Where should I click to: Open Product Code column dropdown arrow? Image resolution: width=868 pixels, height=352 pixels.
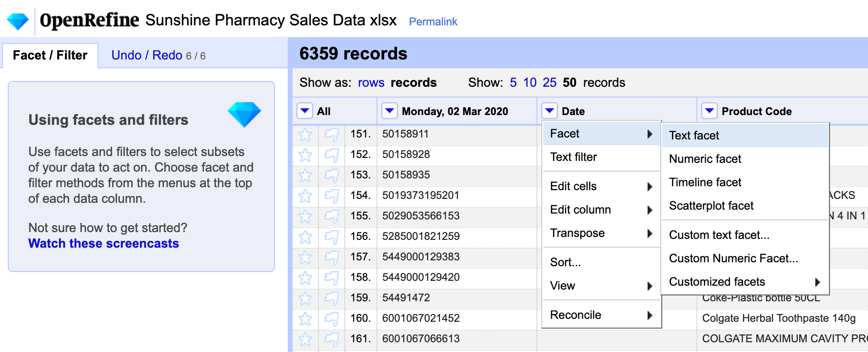pos(710,111)
